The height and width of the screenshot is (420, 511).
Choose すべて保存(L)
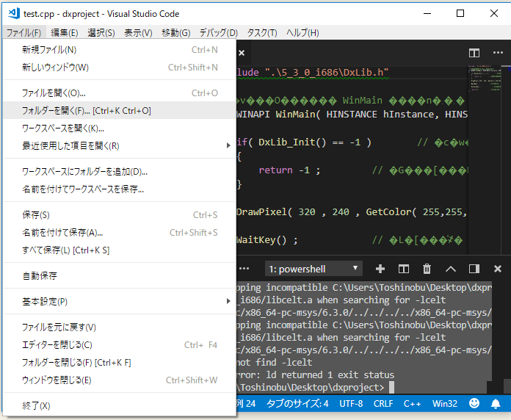119,250
